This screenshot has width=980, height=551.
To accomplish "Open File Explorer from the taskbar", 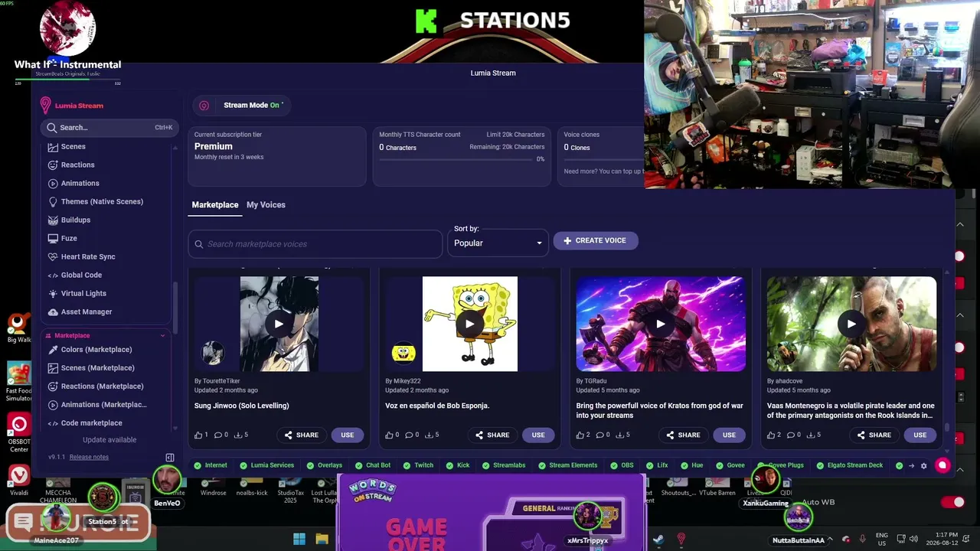I will 322,540.
